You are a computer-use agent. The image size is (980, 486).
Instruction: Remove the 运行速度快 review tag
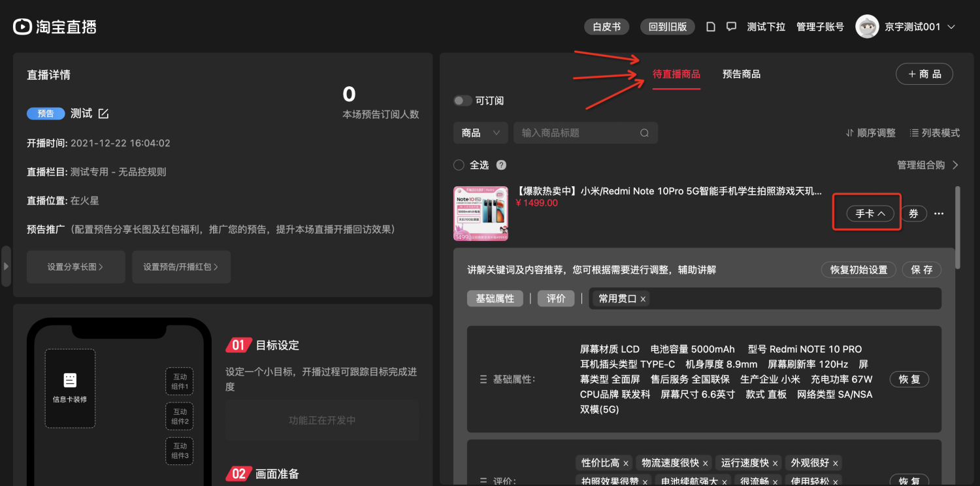pyautogui.click(x=776, y=463)
